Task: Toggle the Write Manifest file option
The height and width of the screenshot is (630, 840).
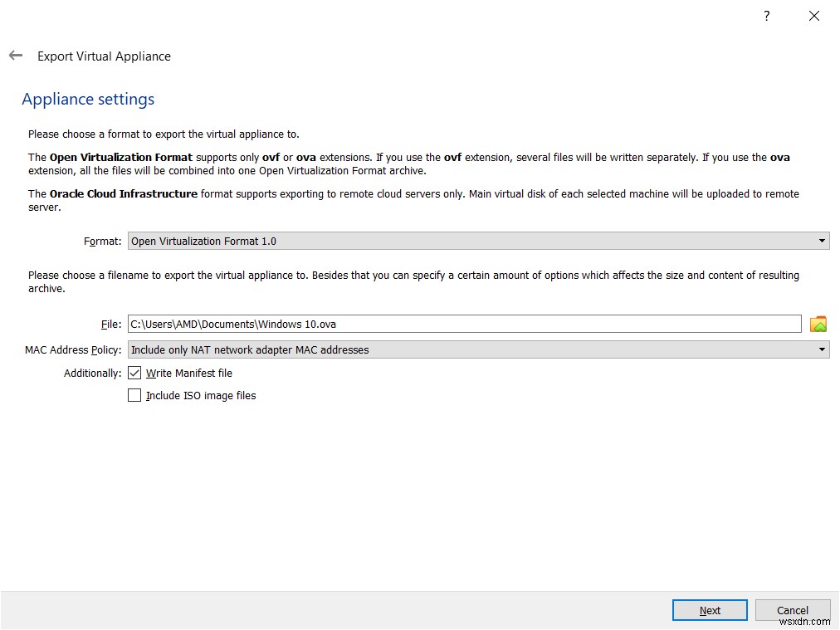Action: click(x=134, y=373)
